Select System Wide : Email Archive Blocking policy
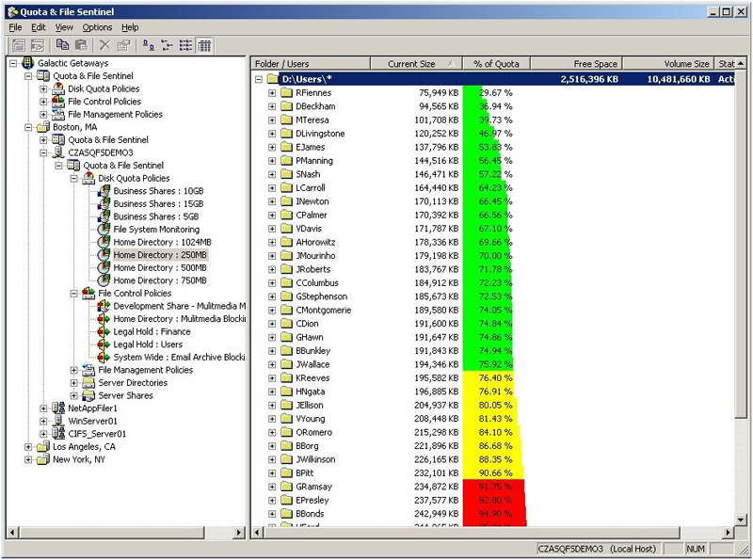Screen dimensions: 753x560 tap(179, 358)
